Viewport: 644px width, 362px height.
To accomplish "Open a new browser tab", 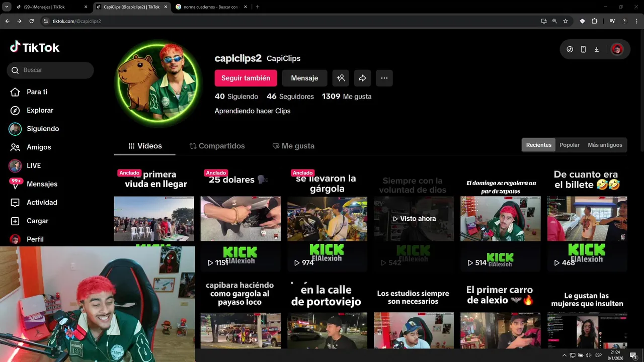I will coord(258,7).
